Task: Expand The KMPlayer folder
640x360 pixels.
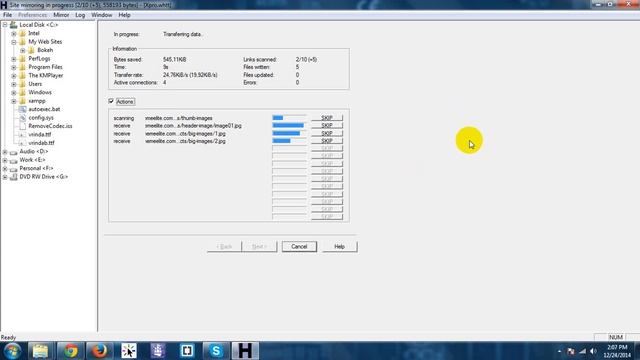Action: 14,76
